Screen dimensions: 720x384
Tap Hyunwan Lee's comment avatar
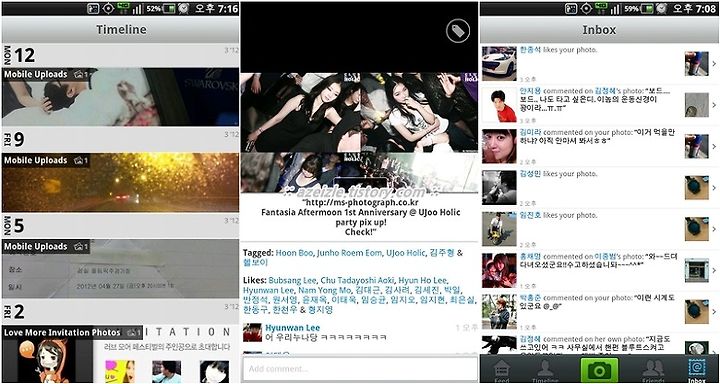tap(253, 333)
